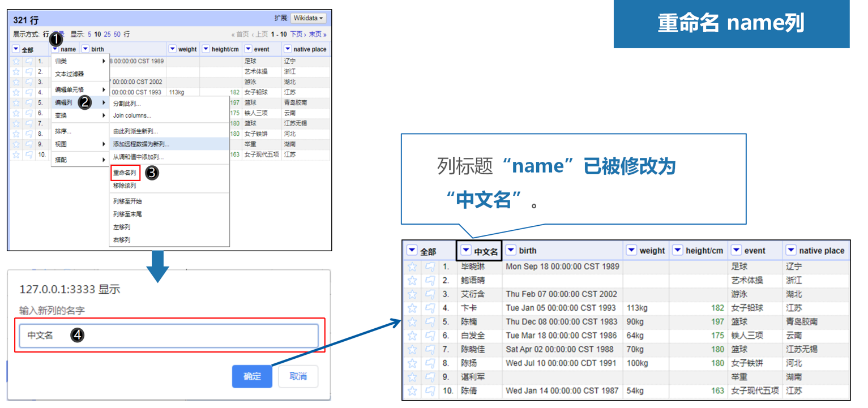
Task: Select 列移至开始 in the submenu
Action: click(169, 201)
